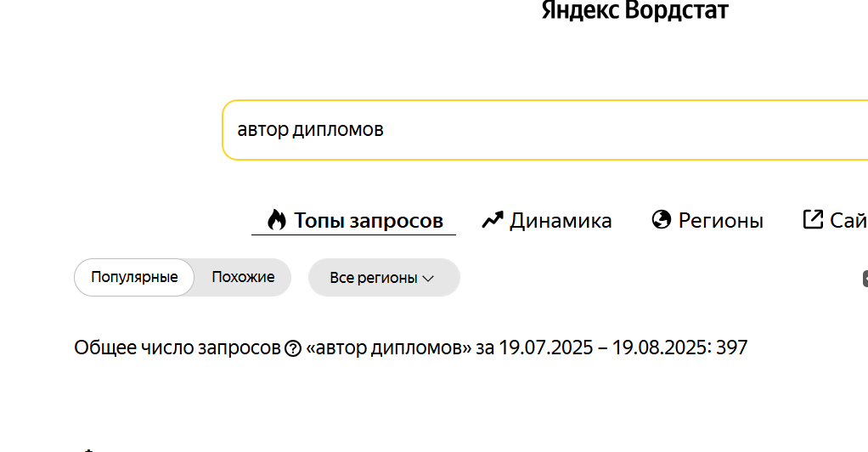Click the date range 19.07.2025 – 19.08.2025 text
868x452 pixels.
602,347
